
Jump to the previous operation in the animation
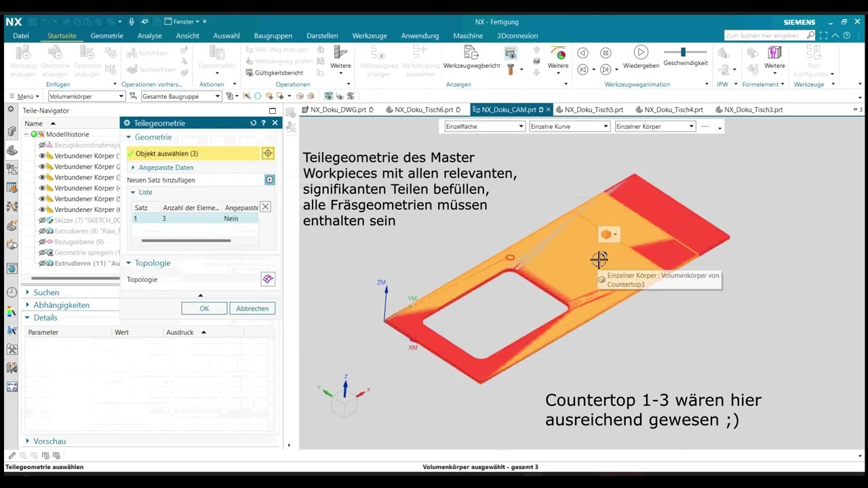[583, 69]
